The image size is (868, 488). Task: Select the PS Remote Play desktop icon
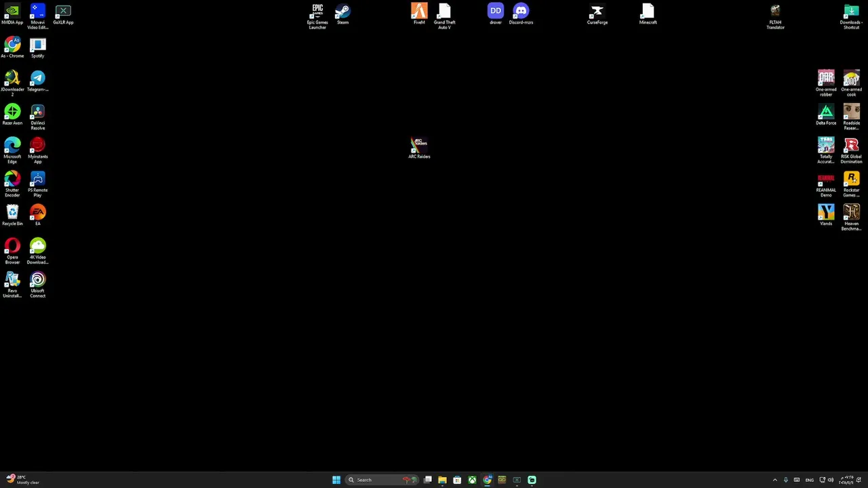click(x=37, y=184)
